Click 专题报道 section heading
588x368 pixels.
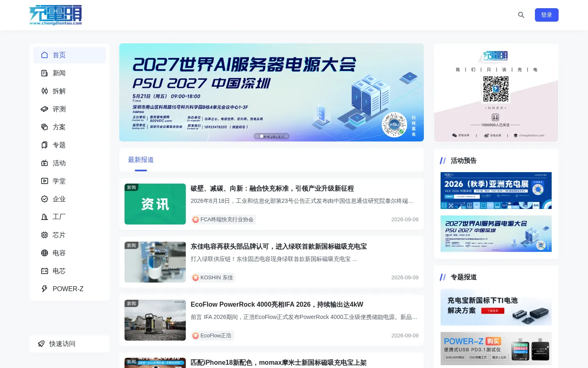463,277
